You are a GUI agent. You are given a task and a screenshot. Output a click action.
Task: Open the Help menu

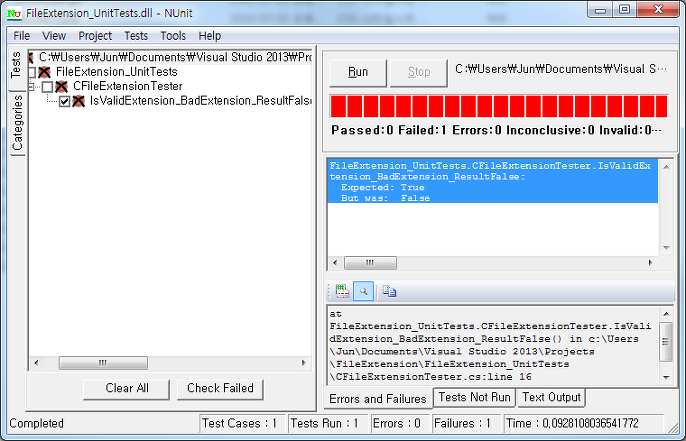point(210,36)
